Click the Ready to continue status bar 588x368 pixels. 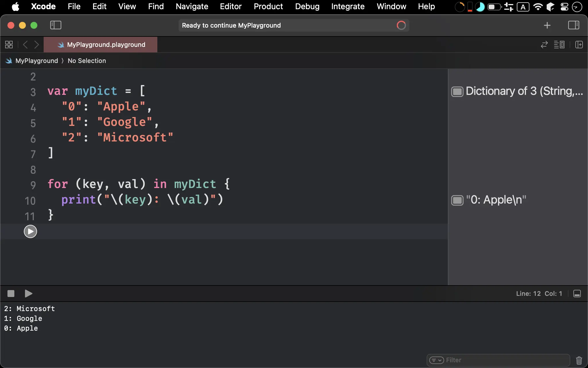294,25
